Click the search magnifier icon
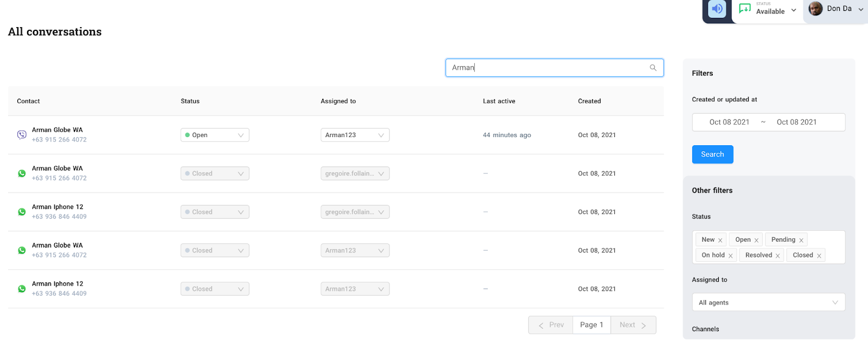This screenshot has height=356, width=868. tap(653, 68)
